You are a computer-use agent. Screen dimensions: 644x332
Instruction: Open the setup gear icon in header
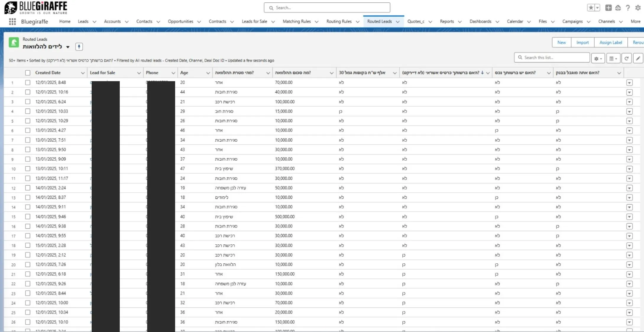[638, 8]
